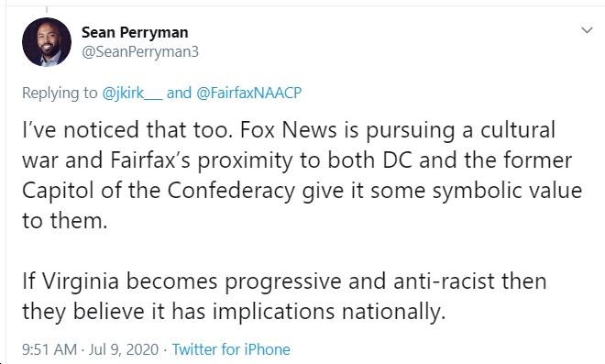Click the word "Confederacy" in tweet
605x364 pixels.
point(231,191)
